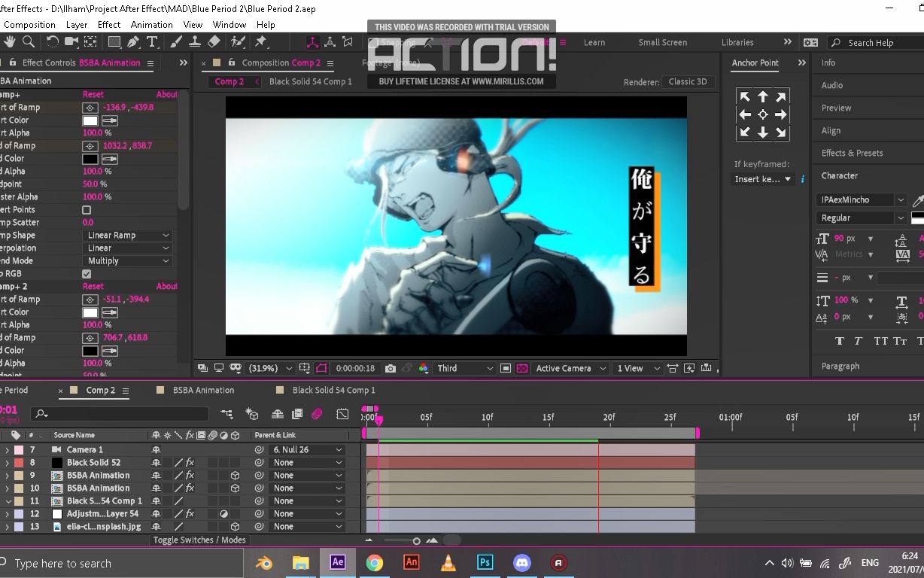
Task: Select the Unified Camera tool
Action: coord(71,42)
